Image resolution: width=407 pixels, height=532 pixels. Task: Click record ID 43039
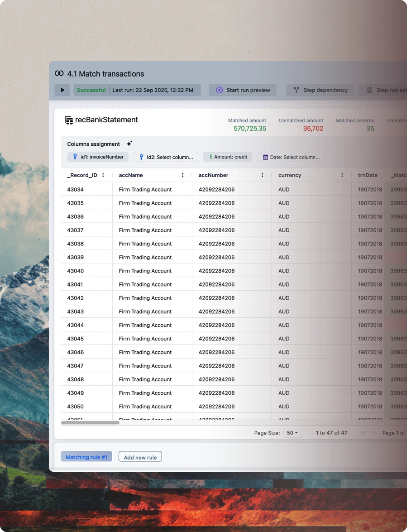(x=76, y=257)
